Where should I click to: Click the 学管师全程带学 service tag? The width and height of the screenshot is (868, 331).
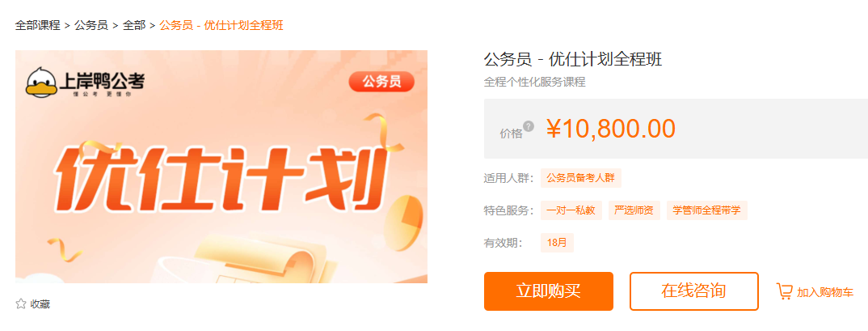(x=707, y=210)
